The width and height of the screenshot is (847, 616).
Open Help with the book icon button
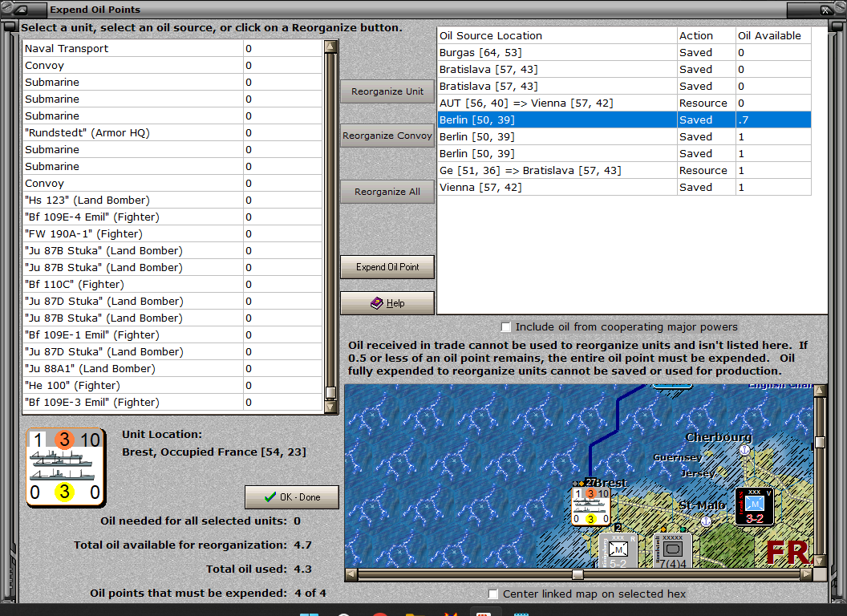coord(387,303)
